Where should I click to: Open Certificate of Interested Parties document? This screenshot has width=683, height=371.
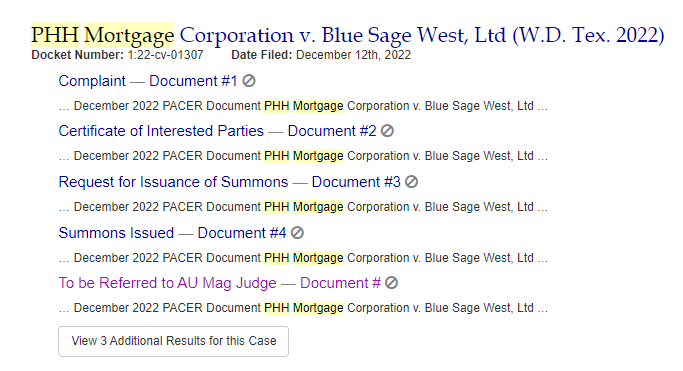[217, 131]
